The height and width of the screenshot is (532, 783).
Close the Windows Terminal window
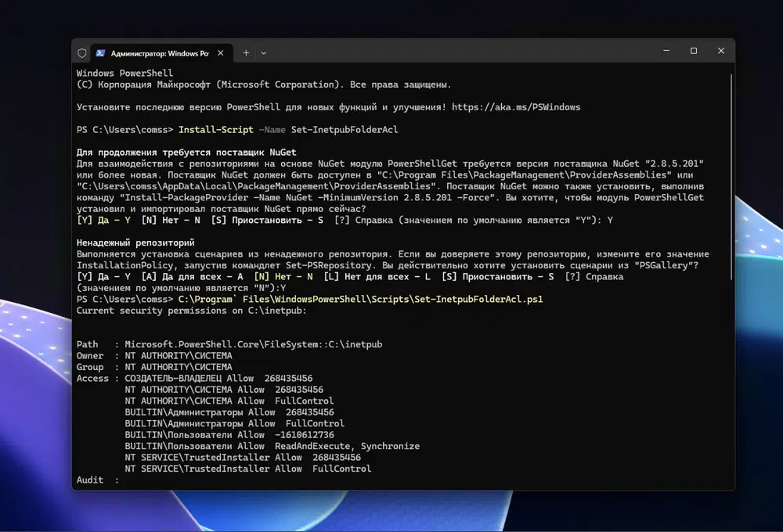[721, 51]
